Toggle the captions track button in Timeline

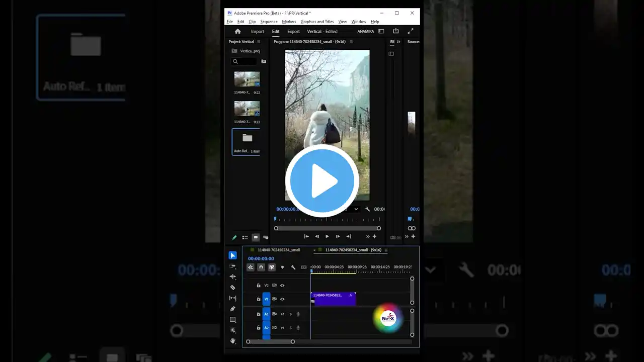point(303,267)
